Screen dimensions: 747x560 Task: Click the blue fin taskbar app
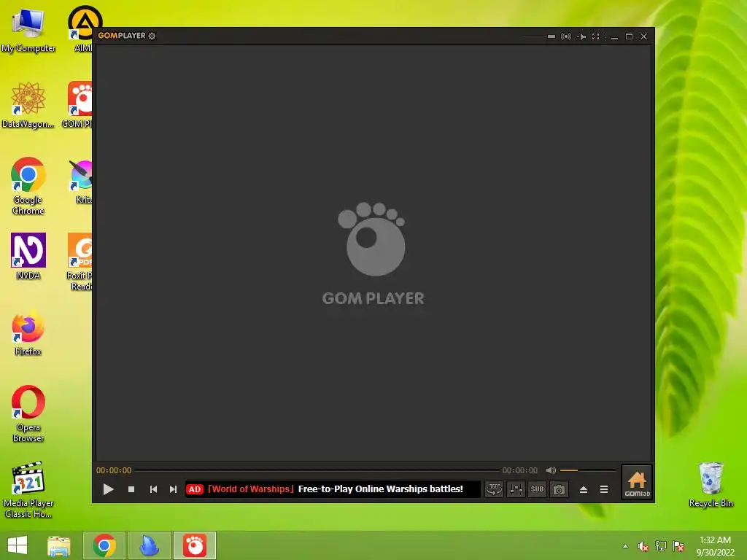point(149,545)
